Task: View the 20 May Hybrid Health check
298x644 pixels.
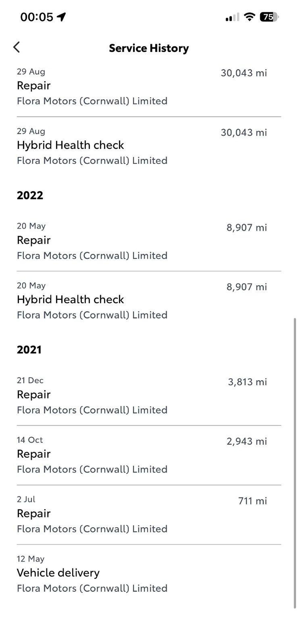Action: click(x=149, y=300)
